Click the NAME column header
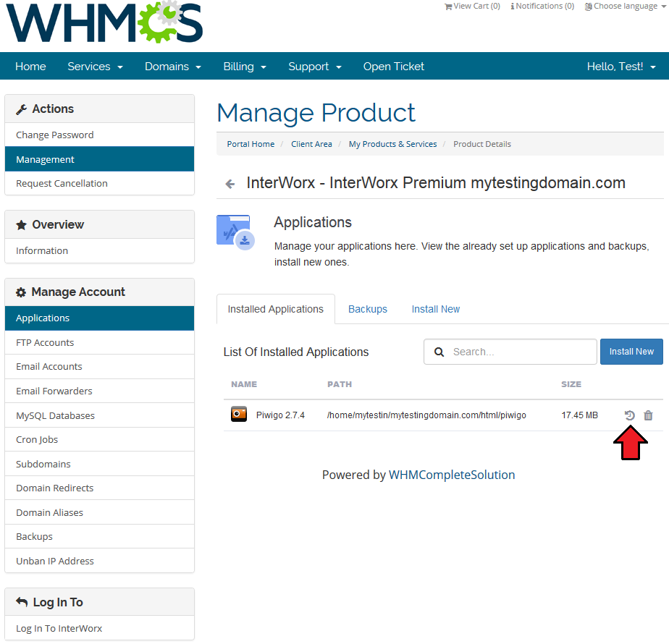Viewport: 669px width, 644px height. point(244,384)
